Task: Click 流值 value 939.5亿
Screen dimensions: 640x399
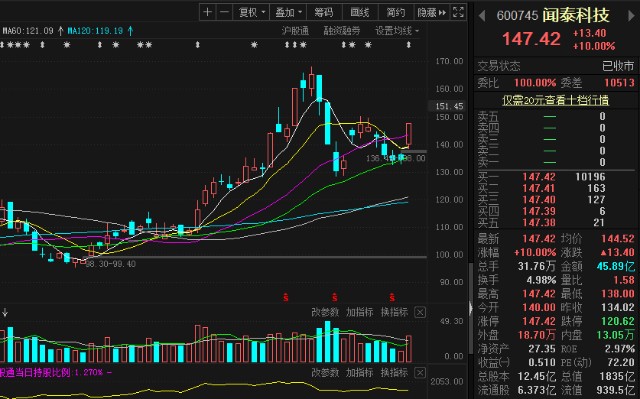Action: click(616, 390)
